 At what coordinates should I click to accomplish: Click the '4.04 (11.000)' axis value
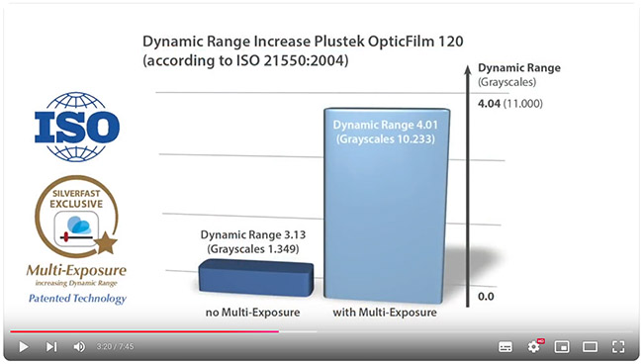coord(510,103)
